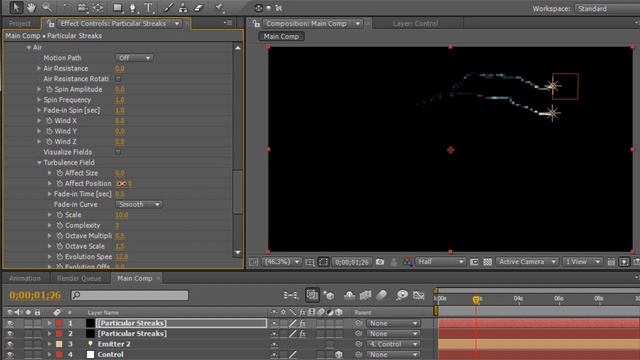The width and height of the screenshot is (640, 360).
Task: Switch to the Project tab
Action: [20, 24]
